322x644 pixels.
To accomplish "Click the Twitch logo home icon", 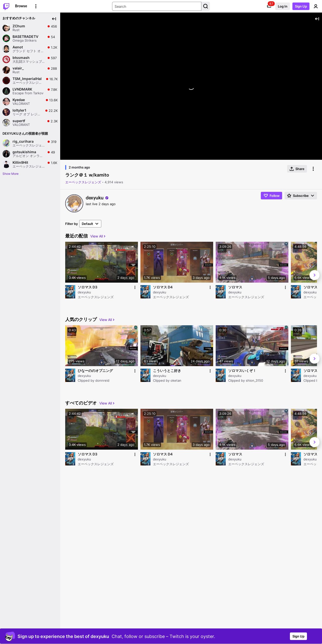I will point(6,6).
